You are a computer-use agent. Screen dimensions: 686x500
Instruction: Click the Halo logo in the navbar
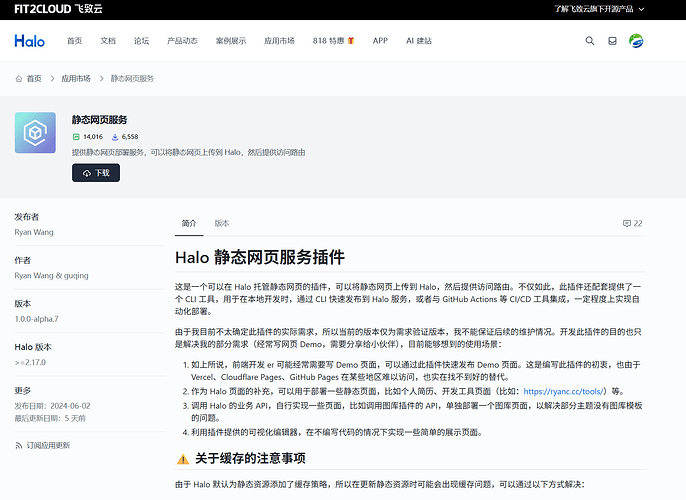pos(29,41)
